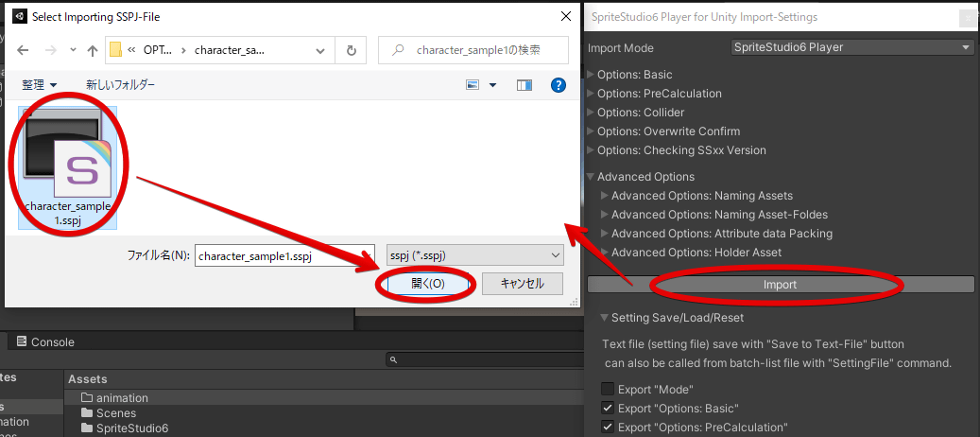980x437 pixels.
Task: Uncheck Export "Options: Basic" checkbox
Action: [x=608, y=409]
